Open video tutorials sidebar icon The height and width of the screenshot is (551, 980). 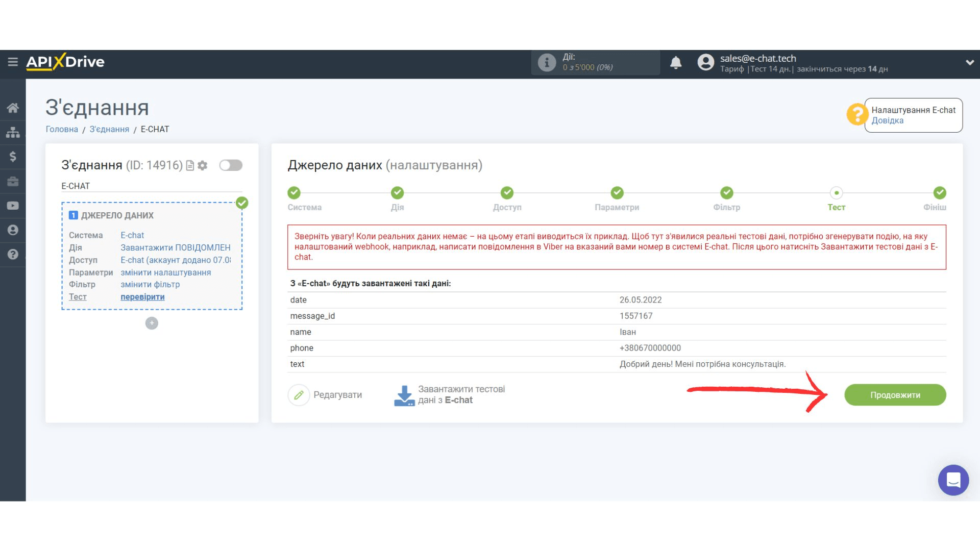pyautogui.click(x=13, y=206)
